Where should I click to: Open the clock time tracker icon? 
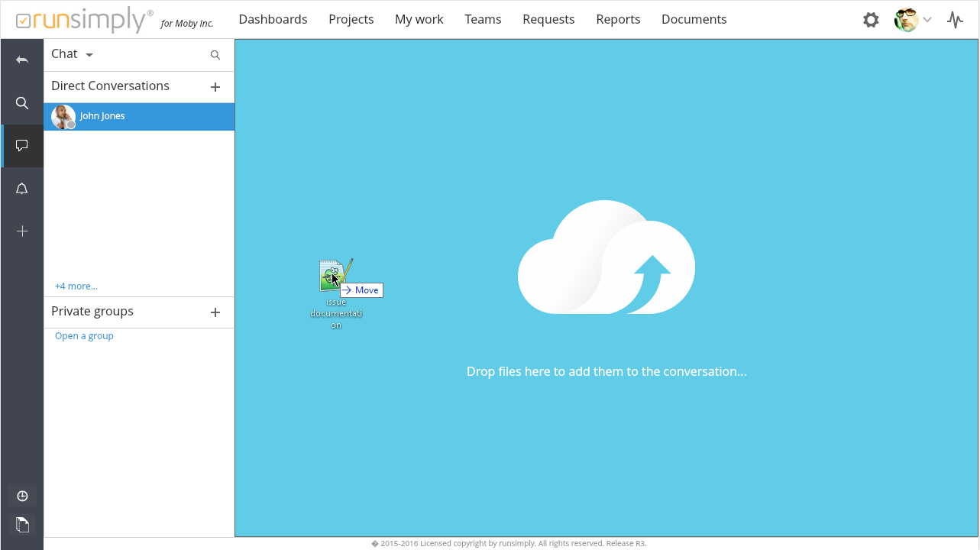(x=22, y=497)
